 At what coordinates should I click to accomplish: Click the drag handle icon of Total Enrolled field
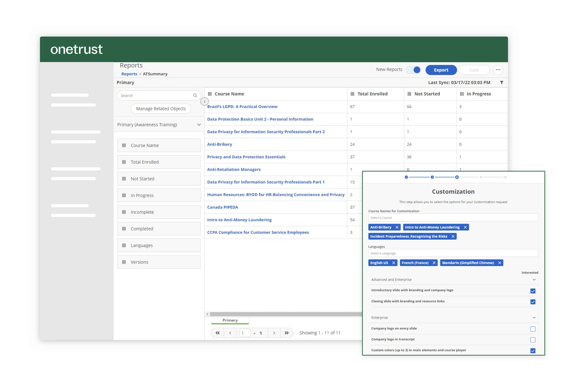pyautogui.click(x=124, y=162)
